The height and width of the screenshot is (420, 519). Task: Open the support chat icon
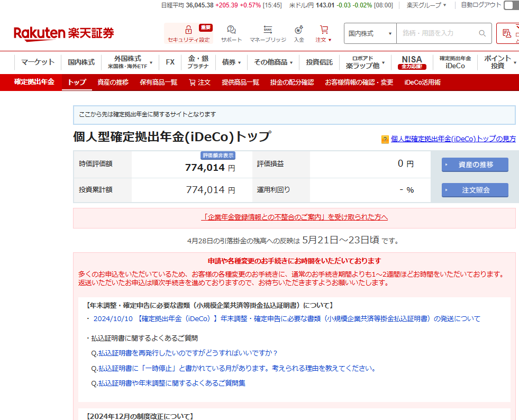(x=231, y=30)
